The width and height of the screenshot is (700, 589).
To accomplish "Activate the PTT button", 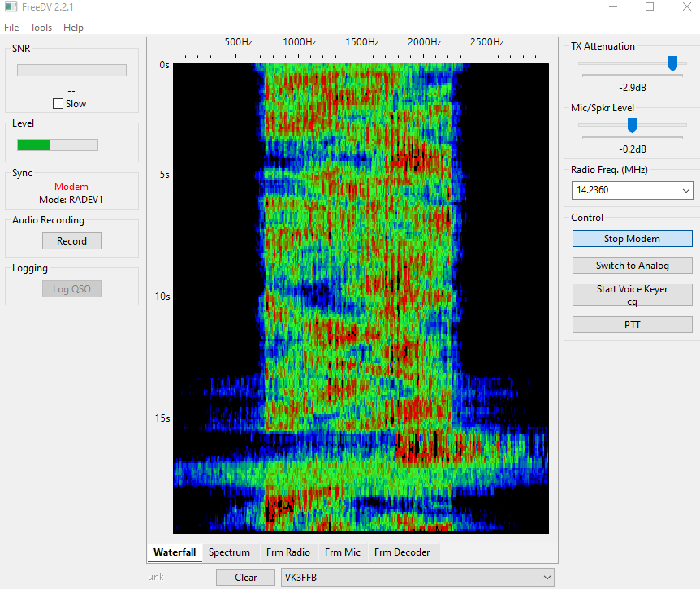I will tap(632, 325).
